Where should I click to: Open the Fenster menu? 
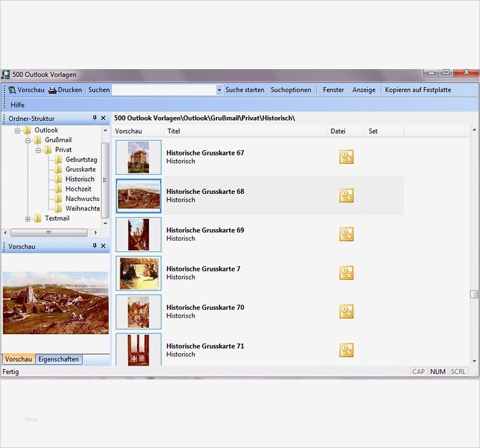(333, 90)
